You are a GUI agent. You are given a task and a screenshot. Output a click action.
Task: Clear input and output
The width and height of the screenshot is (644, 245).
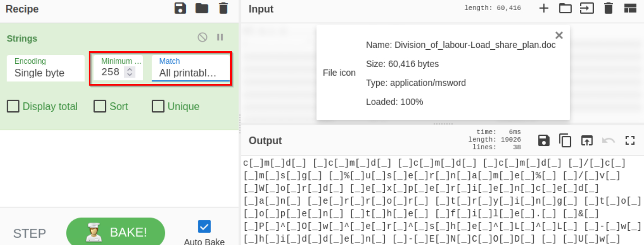(608, 8)
